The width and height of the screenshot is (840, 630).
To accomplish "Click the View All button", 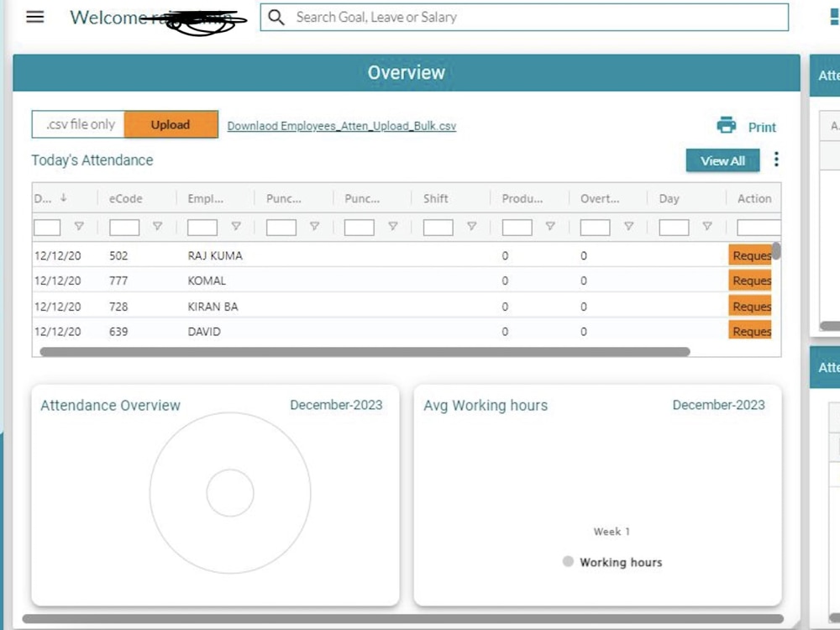I will coord(722,160).
